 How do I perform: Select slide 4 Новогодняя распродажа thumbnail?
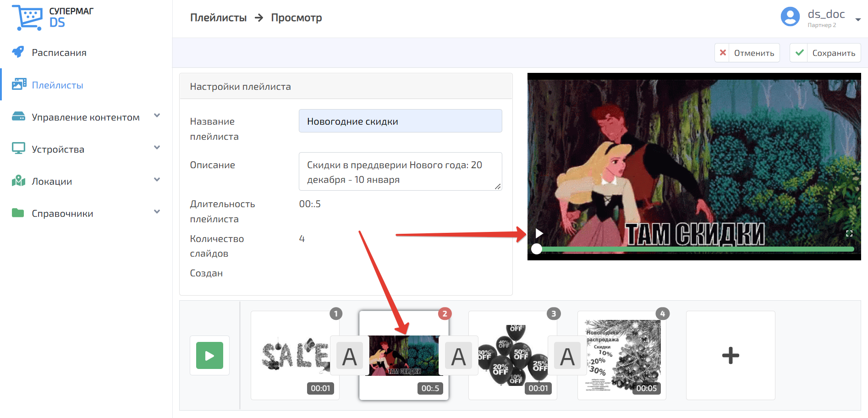point(622,355)
